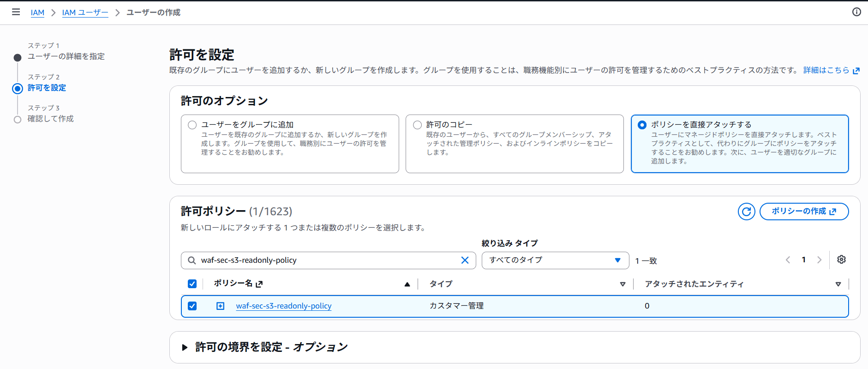Select ユーザーをグループに追加 option
This screenshot has width=868, height=369.
point(192,125)
